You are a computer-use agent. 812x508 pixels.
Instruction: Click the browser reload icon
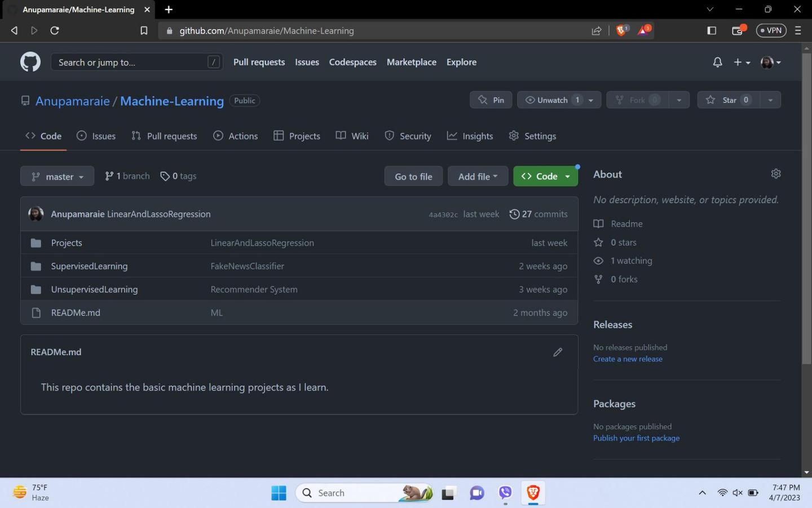point(55,30)
